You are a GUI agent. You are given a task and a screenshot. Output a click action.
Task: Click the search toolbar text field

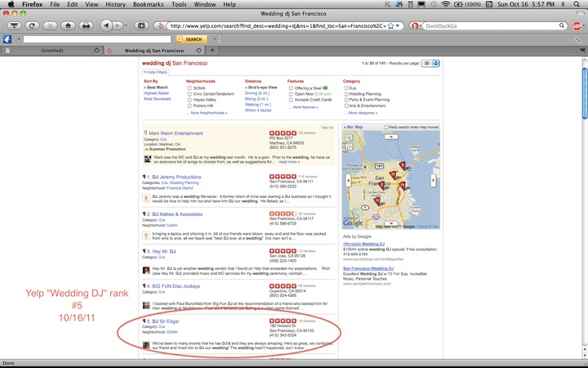click(x=97, y=39)
